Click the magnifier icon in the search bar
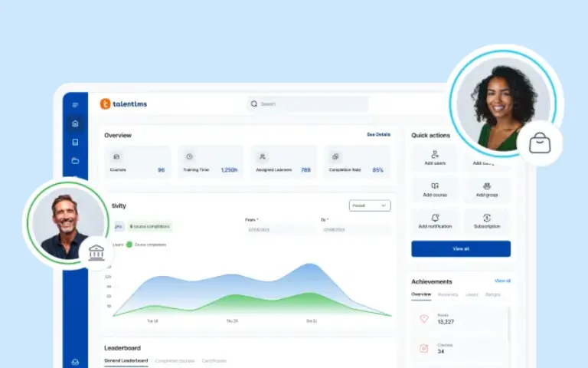This screenshot has width=588, height=368. (x=254, y=103)
